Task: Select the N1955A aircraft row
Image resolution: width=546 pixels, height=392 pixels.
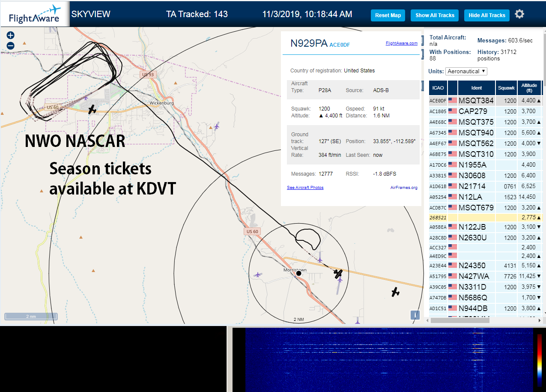Action: coord(485,165)
